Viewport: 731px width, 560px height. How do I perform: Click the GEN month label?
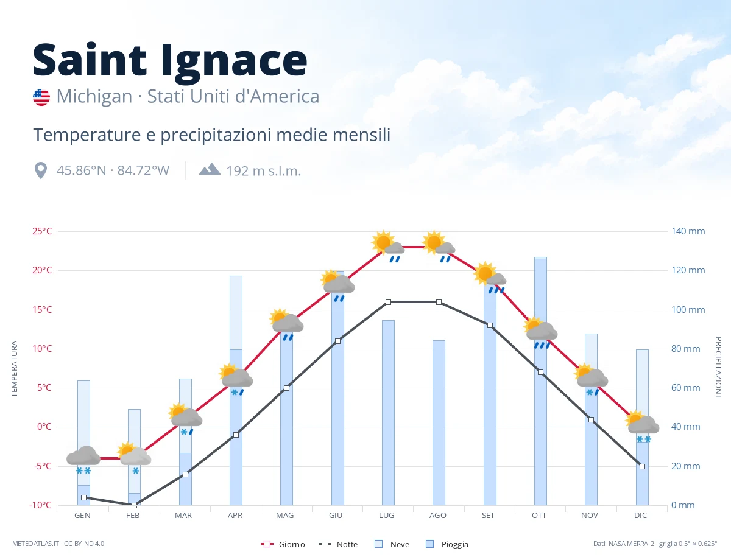82,516
